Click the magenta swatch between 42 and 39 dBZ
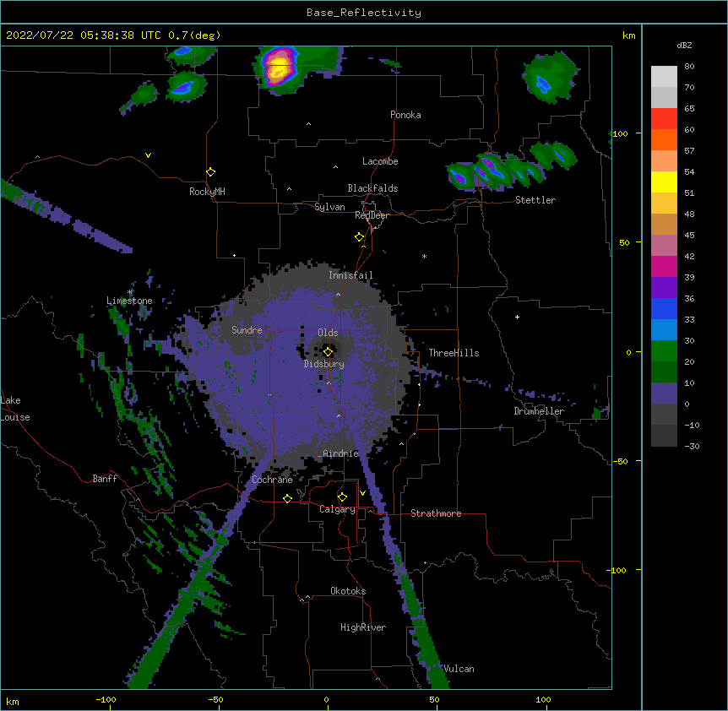This screenshot has height=711, width=728. click(664, 266)
